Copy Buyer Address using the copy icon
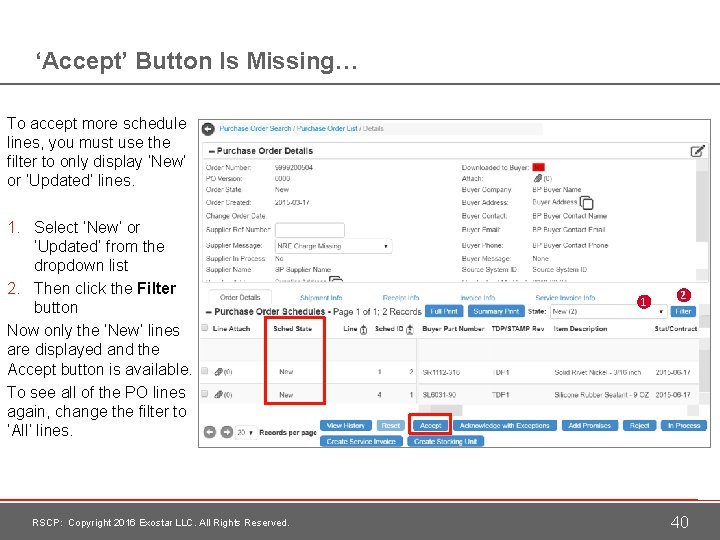This screenshot has width=720, height=540. coord(586,202)
